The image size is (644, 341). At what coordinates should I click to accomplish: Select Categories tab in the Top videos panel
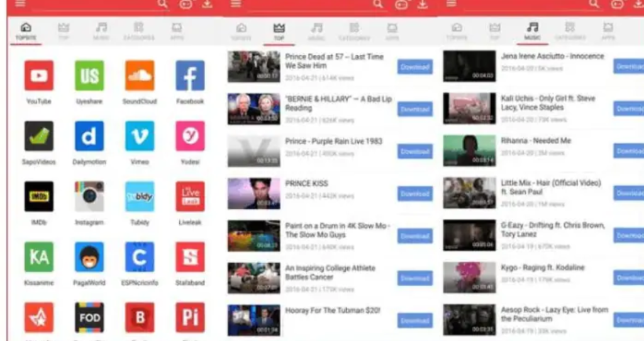click(x=354, y=32)
